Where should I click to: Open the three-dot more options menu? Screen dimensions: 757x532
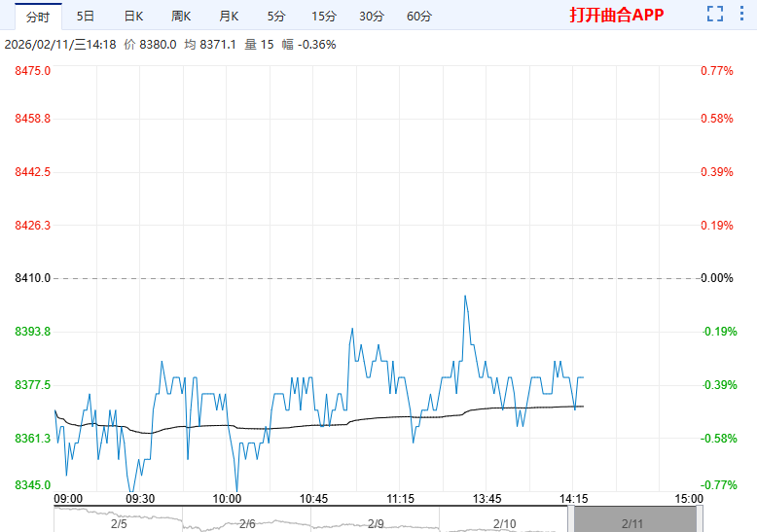741,16
